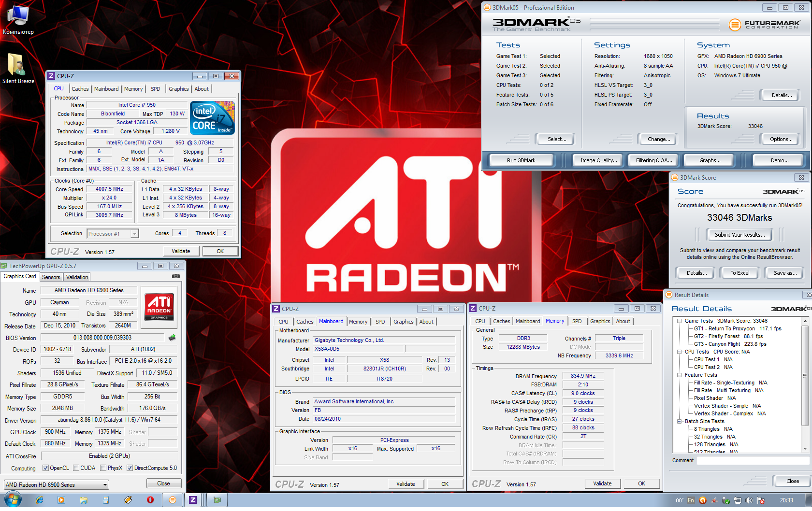The image size is (812, 511).
Task: Click the Result Details scroll down arrow
Action: 805,449
